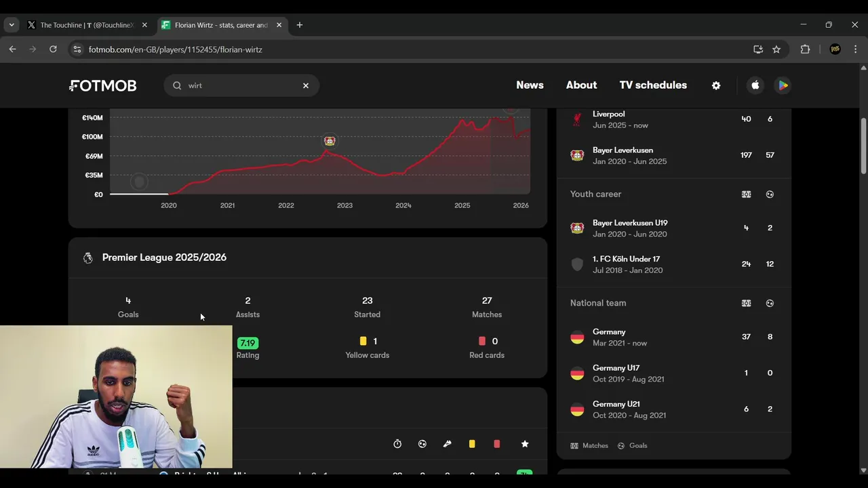Open the Germany national team row
868x488 pixels.
point(674,337)
